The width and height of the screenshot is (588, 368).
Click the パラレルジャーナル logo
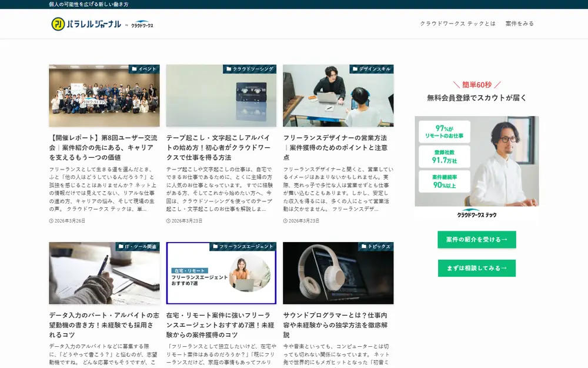click(x=86, y=24)
